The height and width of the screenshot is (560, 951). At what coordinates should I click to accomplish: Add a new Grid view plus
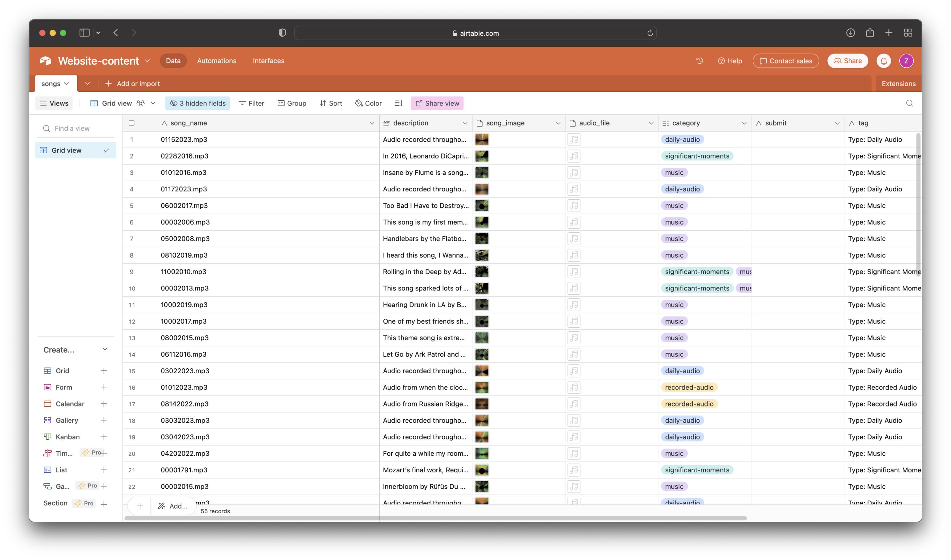coord(104,370)
